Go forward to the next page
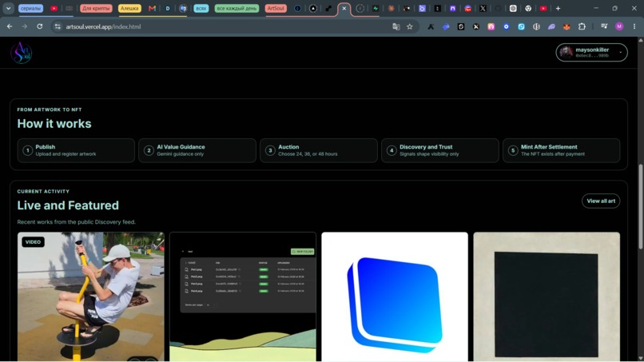The height and width of the screenshot is (362, 644). [x=24, y=26]
